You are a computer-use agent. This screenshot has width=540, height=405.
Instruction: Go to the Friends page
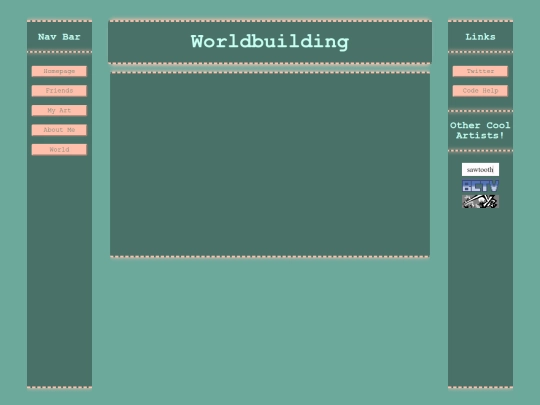click(x=59, y=91)
